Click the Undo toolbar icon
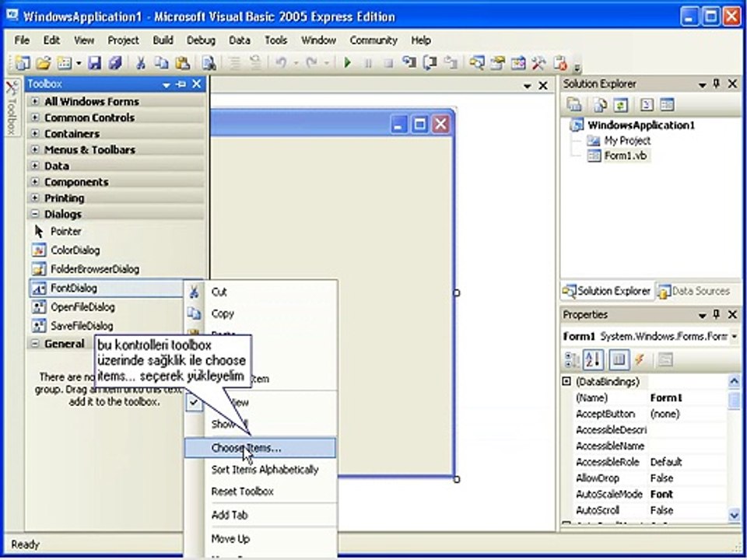 pyautogui.click(x=281, y=63)
